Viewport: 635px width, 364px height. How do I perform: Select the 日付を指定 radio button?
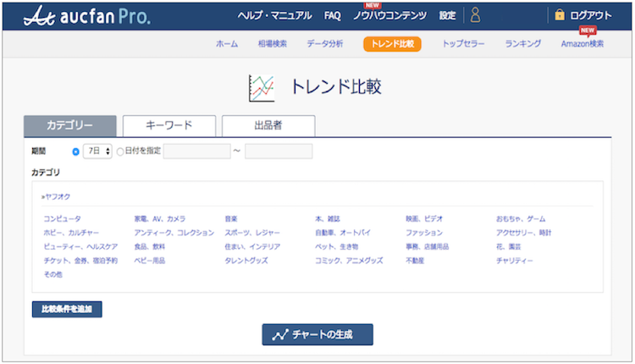(x=119, y=152)
